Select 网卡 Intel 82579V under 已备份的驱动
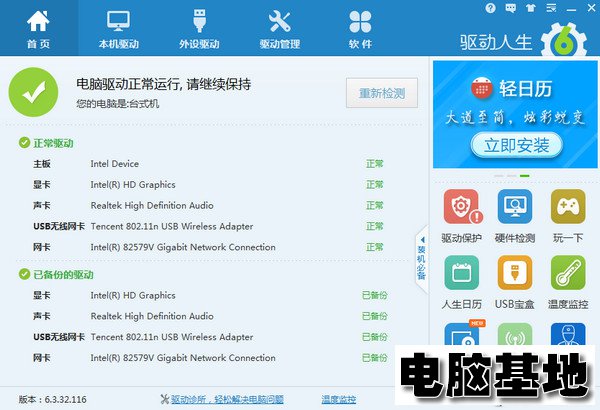The image size is (600, 410). pos(210,358)
